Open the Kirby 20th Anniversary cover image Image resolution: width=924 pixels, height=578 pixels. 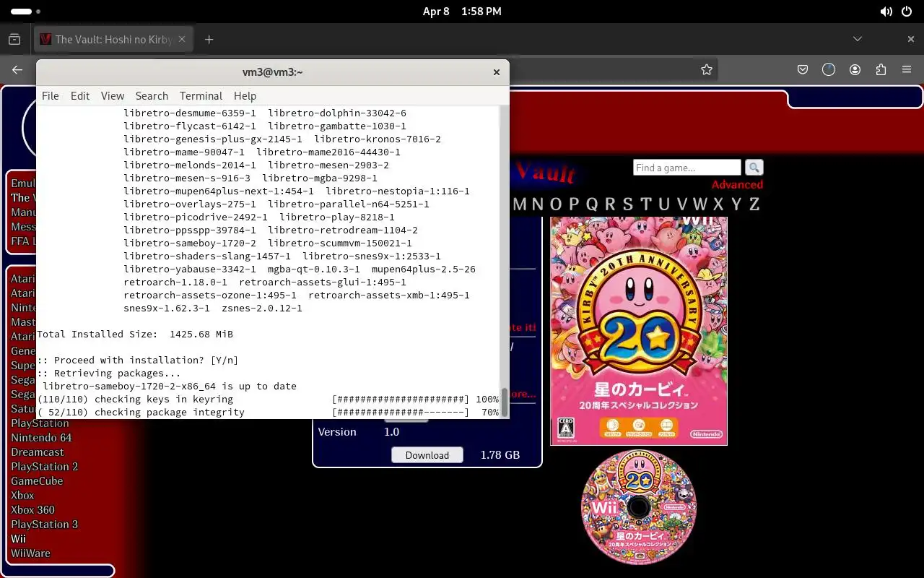click(639, 331)
